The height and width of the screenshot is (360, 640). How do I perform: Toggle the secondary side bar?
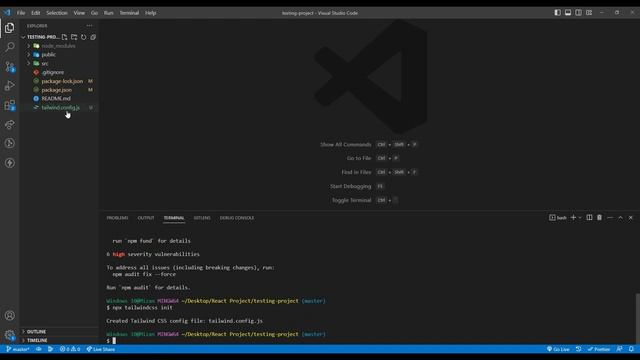tap(578, 13)
